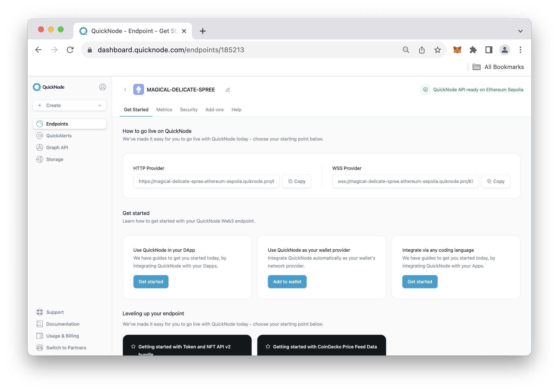Click the Support icon in sidebar
Screen dimensions: 559x392
click(x=40, y=312)
